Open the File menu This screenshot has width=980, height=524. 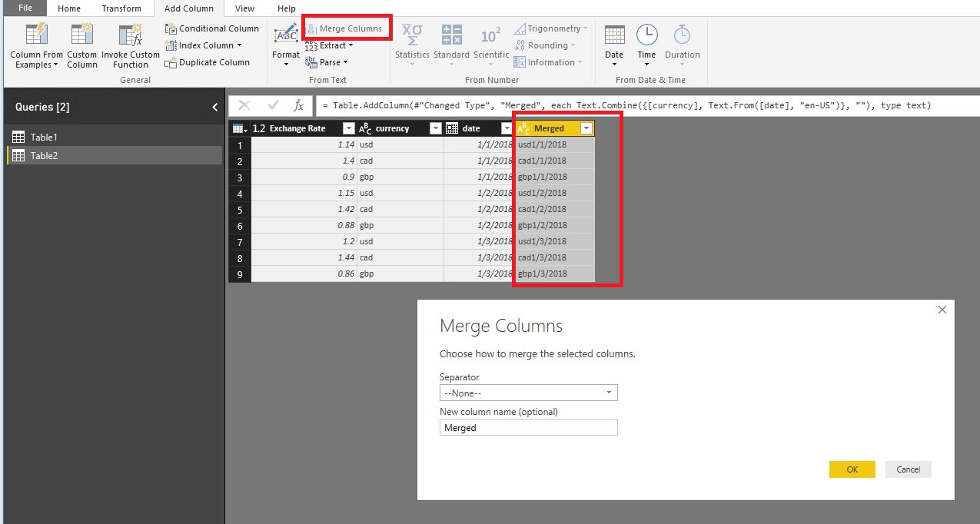click(x=25, y=8)
